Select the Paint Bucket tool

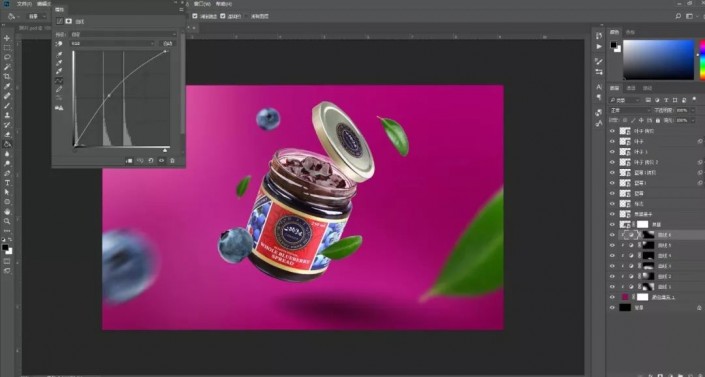pos(7,144)
